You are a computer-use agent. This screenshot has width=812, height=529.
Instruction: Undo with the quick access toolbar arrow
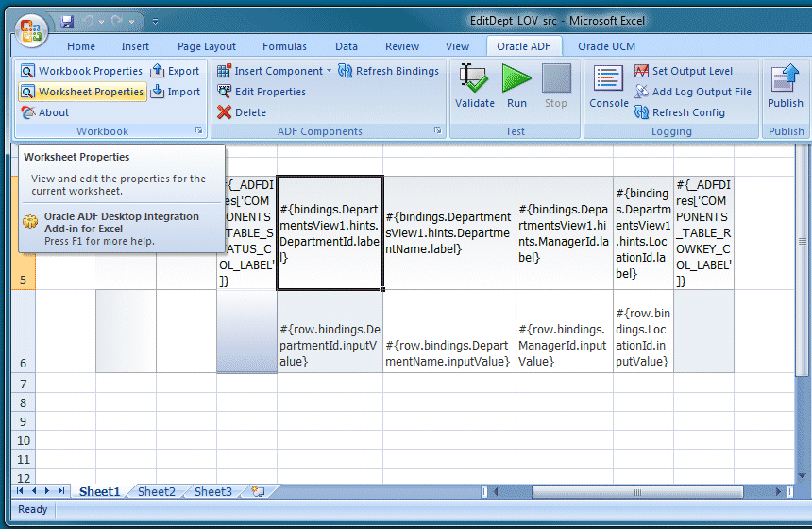click(x=89, y=21)
